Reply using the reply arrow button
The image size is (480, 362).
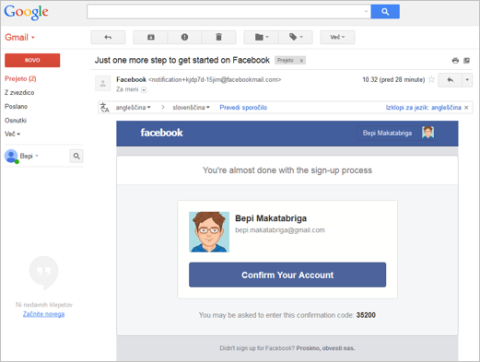(450, 80)
